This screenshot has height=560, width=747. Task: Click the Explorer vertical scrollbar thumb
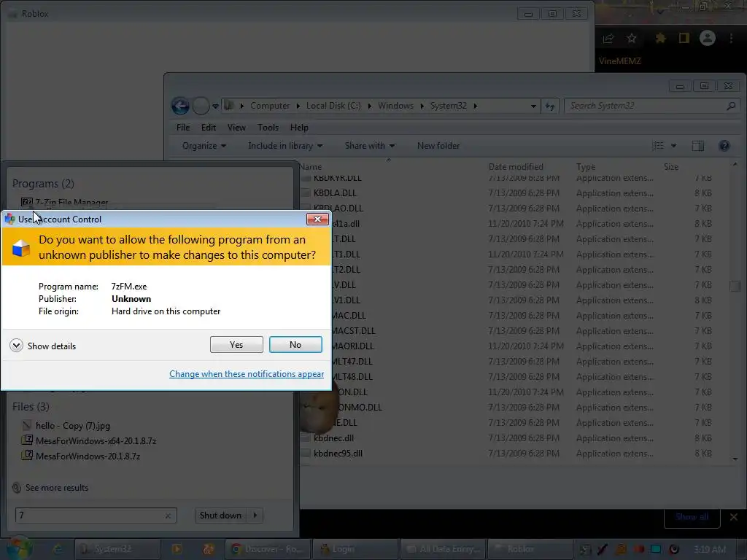(735, 286)
